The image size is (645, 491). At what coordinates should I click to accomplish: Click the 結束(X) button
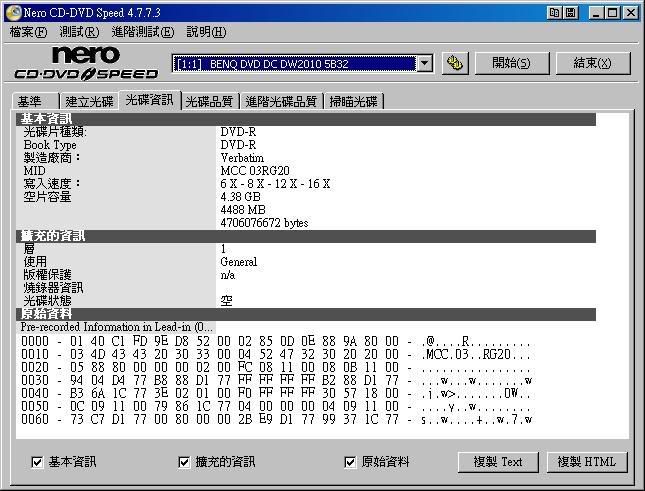pos(593,63)
